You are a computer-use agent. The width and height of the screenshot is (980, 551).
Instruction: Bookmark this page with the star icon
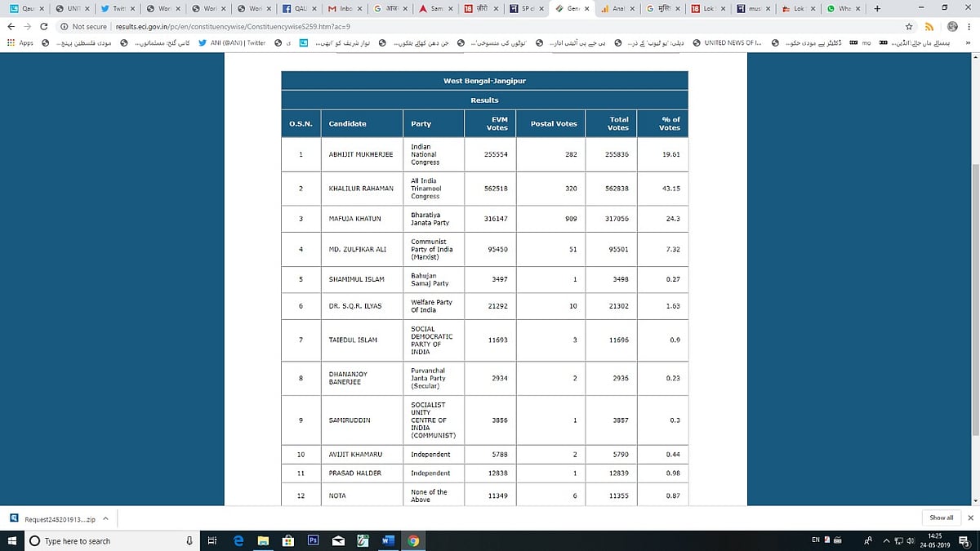908,26
